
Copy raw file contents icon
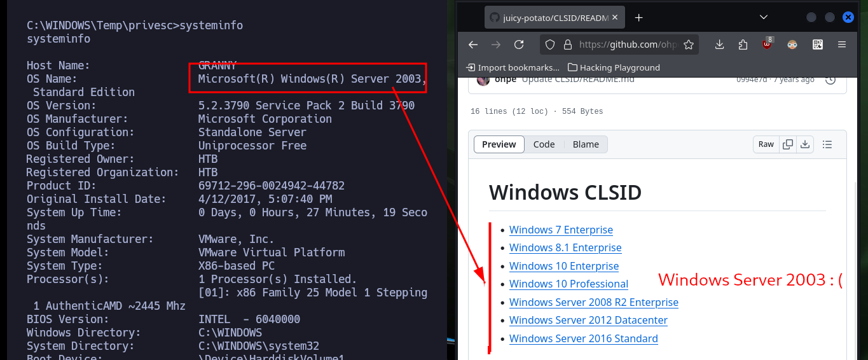click(x=788, y=144)
